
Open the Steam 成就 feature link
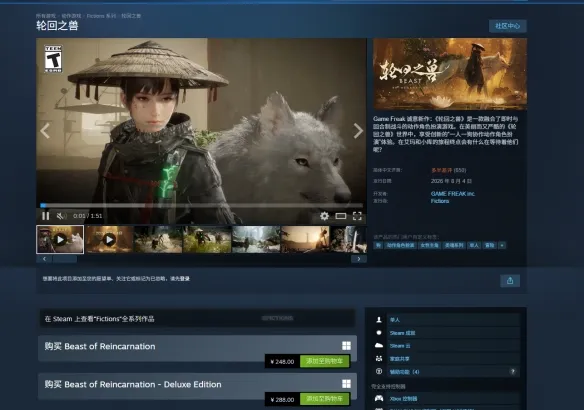point(402,333)
